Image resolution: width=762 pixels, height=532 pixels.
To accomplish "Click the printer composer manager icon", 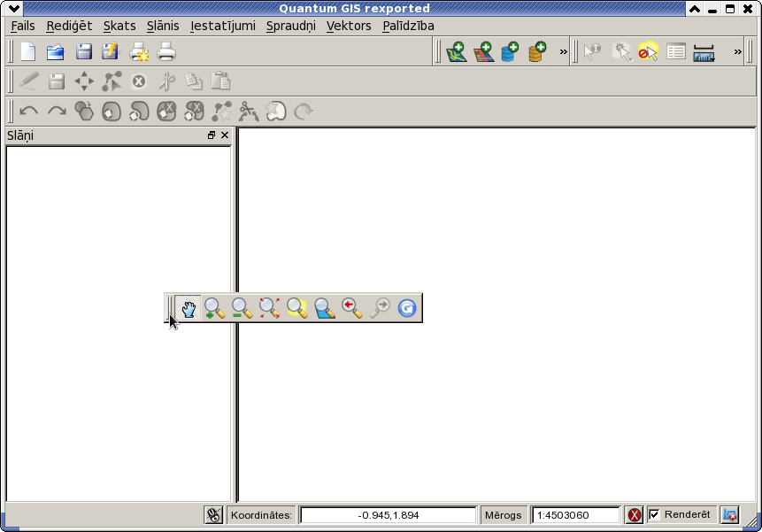I will [166, 52].
